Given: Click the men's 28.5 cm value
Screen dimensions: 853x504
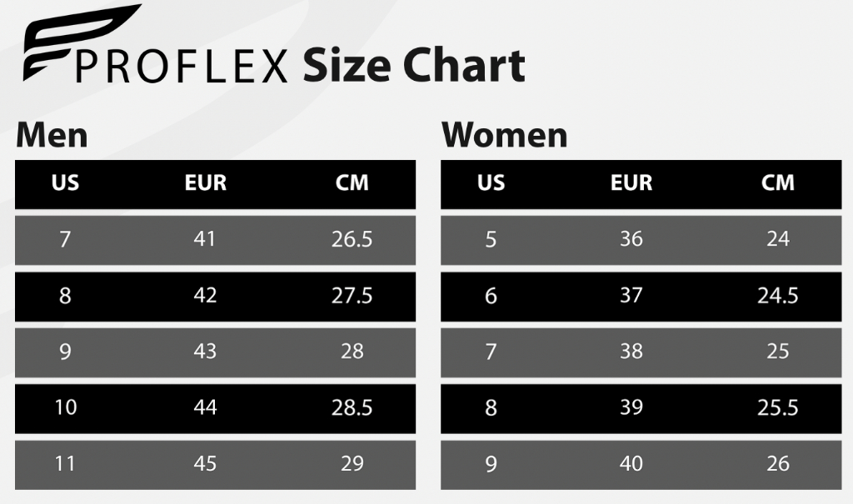Looking at the screenshot, I should 352,407.
